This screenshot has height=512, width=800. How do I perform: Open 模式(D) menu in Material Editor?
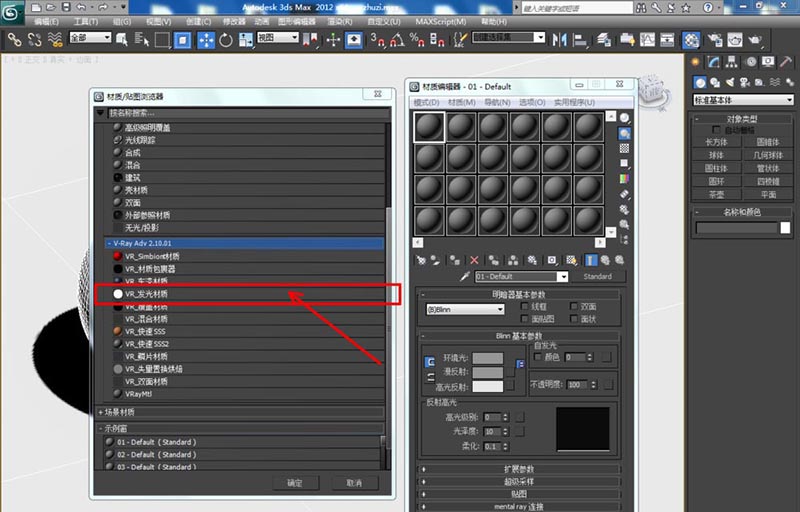[x=426, y=103]
